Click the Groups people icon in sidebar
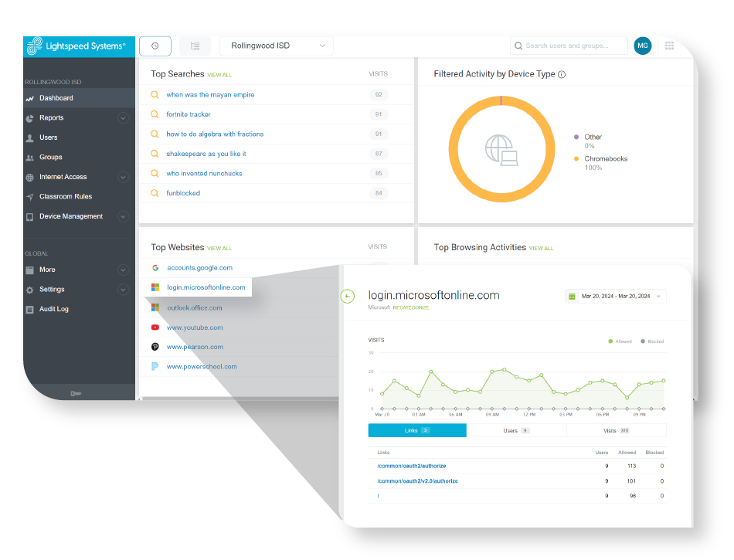This screenshot has height=560, width=734. (x=29, y=158)
